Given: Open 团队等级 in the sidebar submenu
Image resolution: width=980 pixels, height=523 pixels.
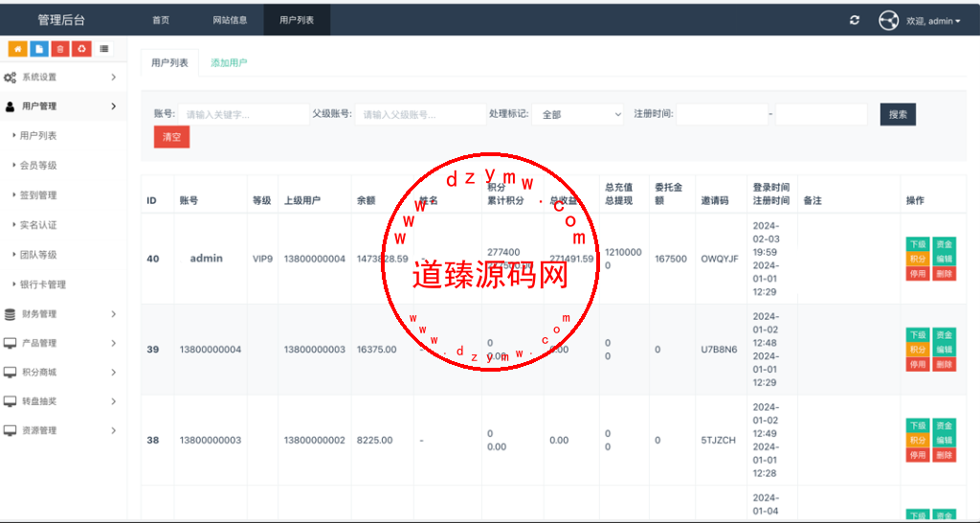Looking at the screenshot, I should point(38,255).
